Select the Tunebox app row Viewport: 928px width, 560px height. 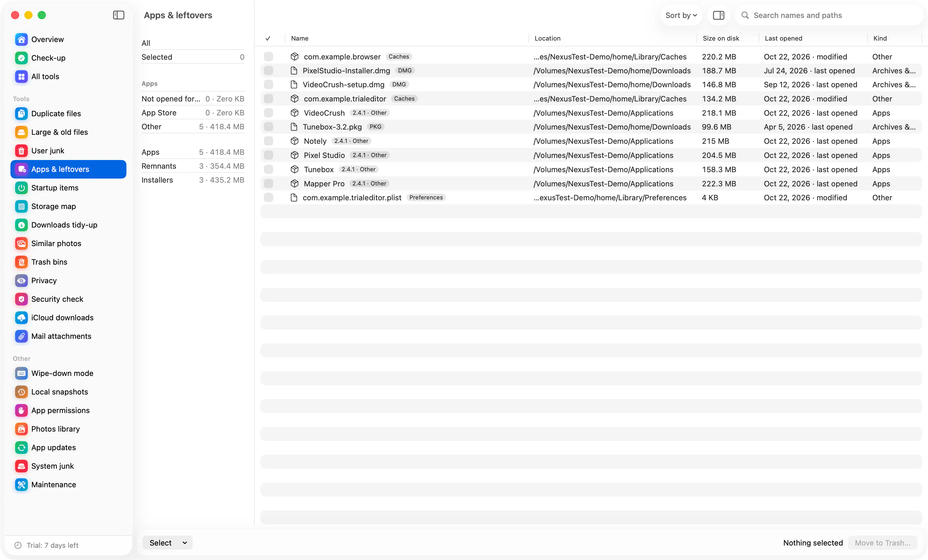tap(591, 169)
